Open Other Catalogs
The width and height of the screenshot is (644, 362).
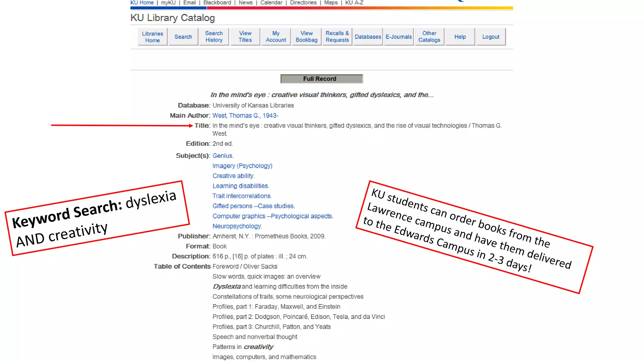pyautogui.click(x=429, y=37)
